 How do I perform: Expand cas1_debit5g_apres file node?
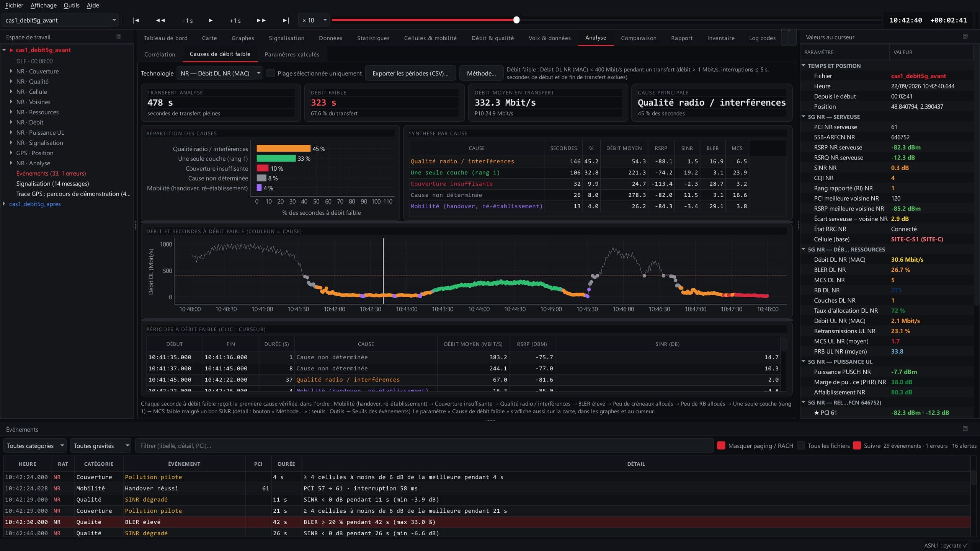tap(4, 204)
